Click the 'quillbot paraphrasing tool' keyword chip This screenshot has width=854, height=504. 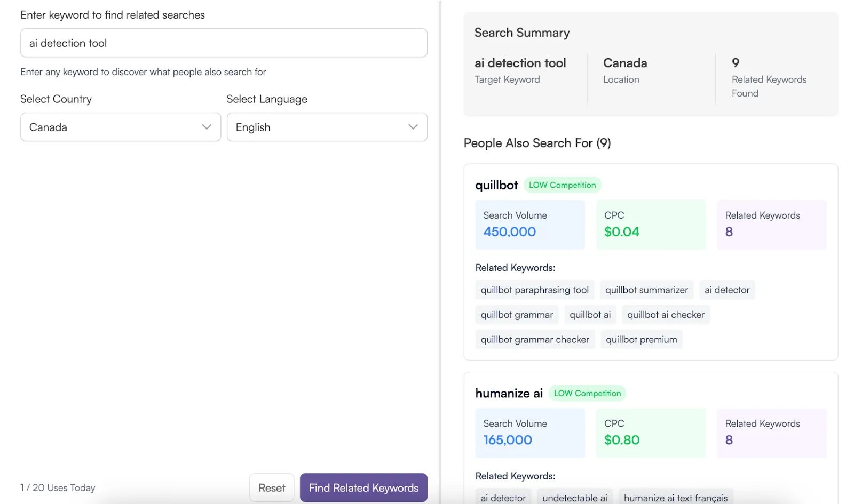[535, 290]
